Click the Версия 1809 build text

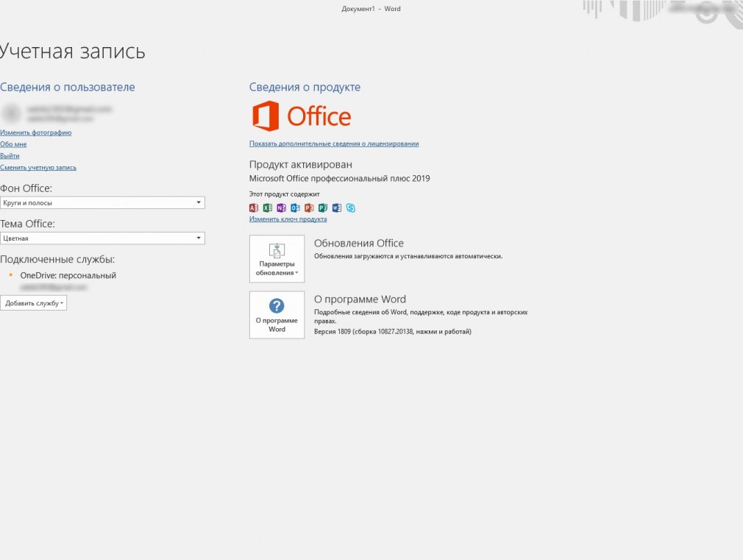[393, 331]
